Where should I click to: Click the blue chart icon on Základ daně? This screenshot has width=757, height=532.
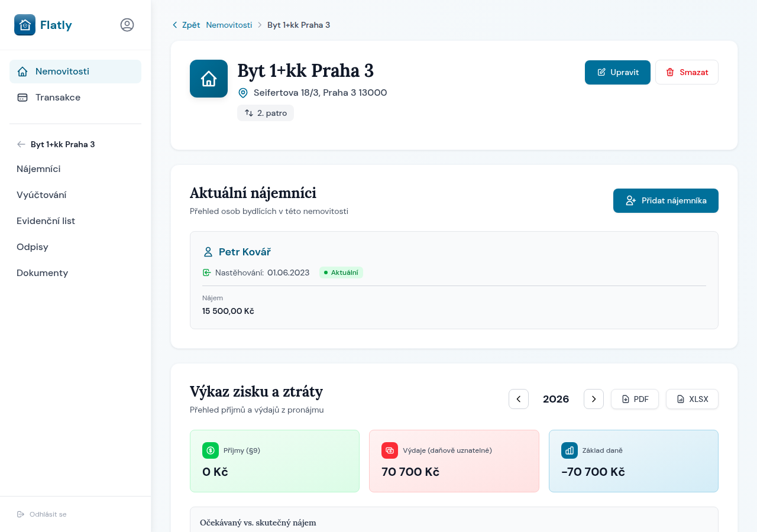570,450
